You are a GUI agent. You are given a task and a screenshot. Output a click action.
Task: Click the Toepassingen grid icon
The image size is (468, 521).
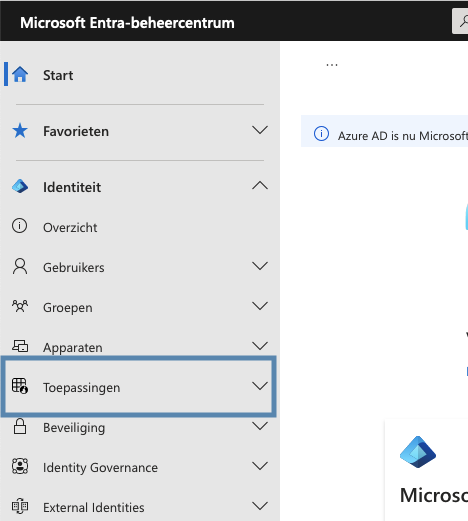(20, 386)
